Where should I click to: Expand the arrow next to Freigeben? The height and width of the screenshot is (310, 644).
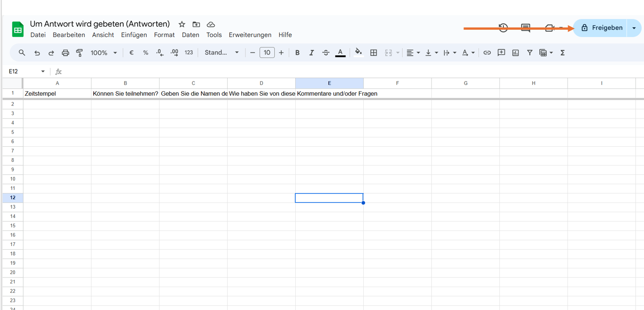point(634,28)
